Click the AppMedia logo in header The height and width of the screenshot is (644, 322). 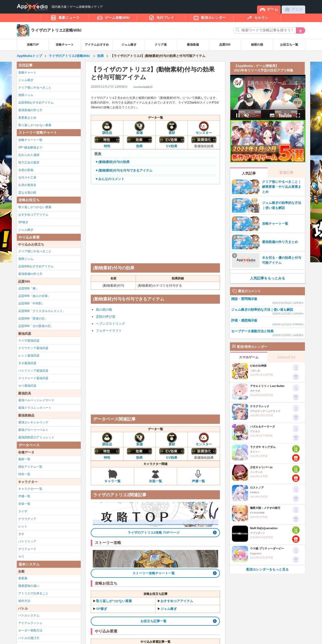pyautogui.click(x=32, y=7)
